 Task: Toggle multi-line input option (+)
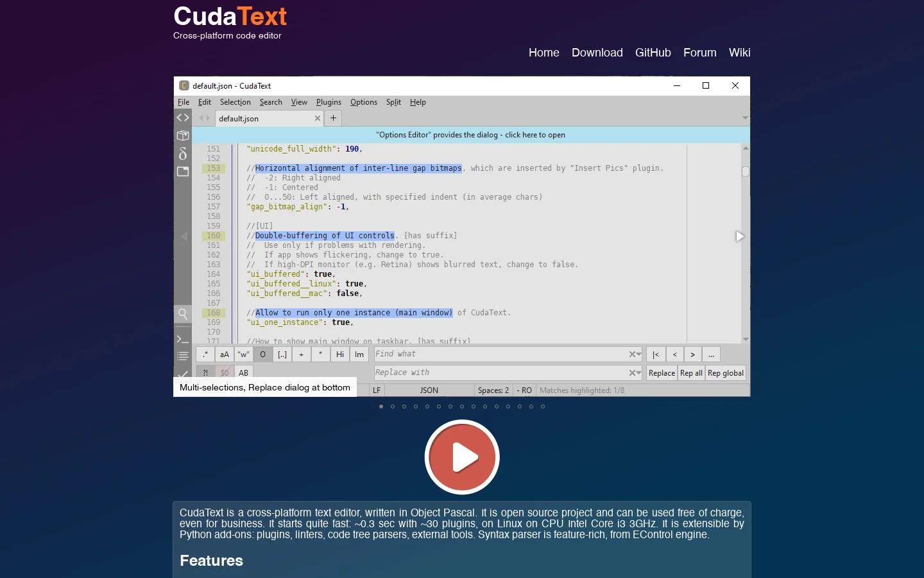pos(302,355)
